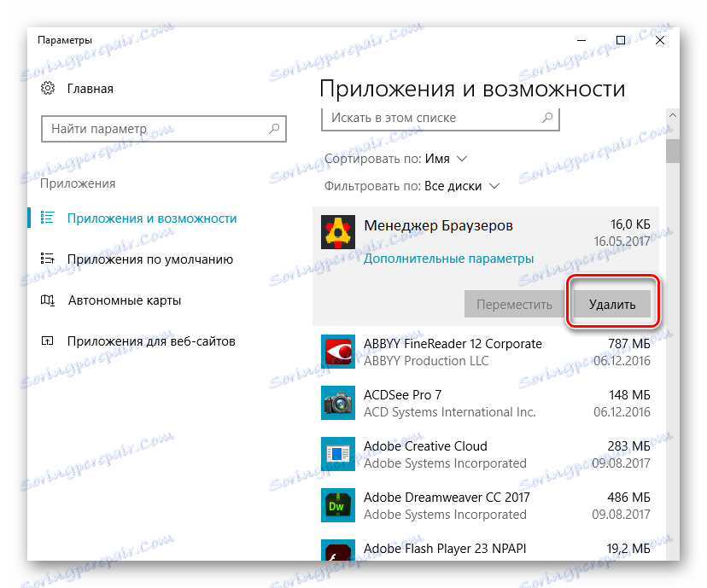
Task: Click the Менеджер Браузеров app icon
Action: pyautogui.click(x=338, y=232)
